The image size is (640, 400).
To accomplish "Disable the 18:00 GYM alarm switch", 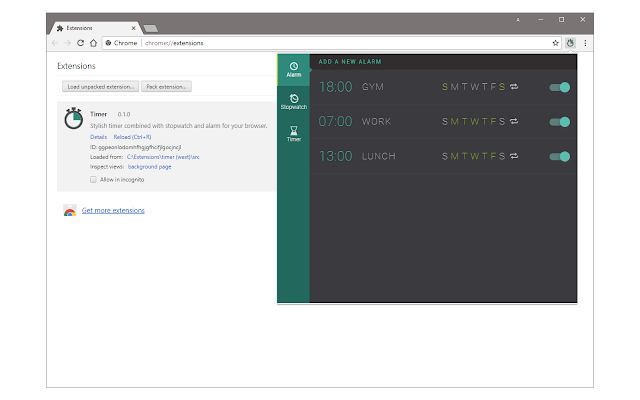I will pos(560,87).
